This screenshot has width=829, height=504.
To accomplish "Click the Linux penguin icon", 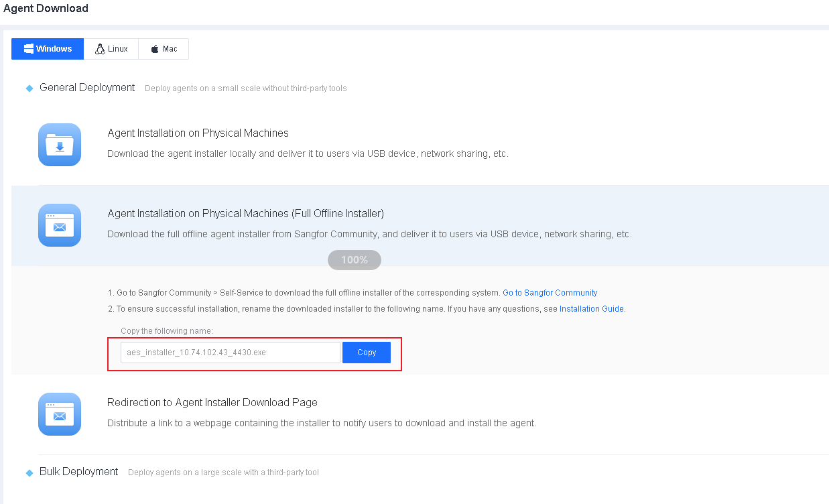I will coord(100,49).
